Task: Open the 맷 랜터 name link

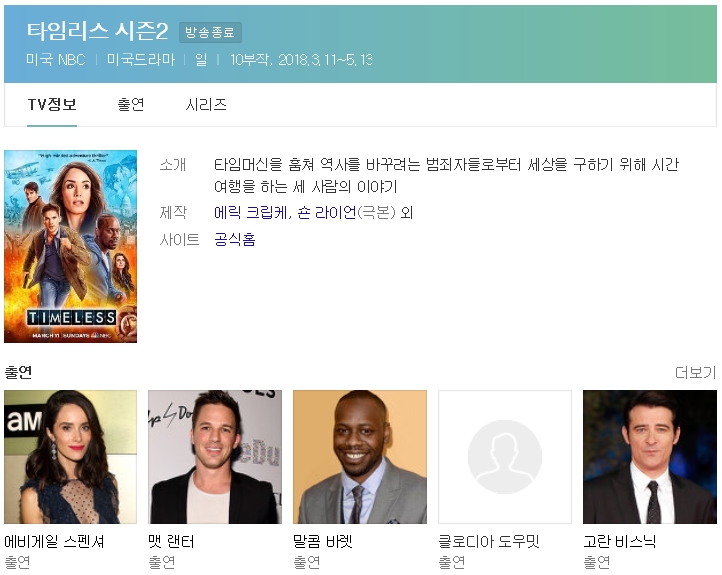Action: 172,542
